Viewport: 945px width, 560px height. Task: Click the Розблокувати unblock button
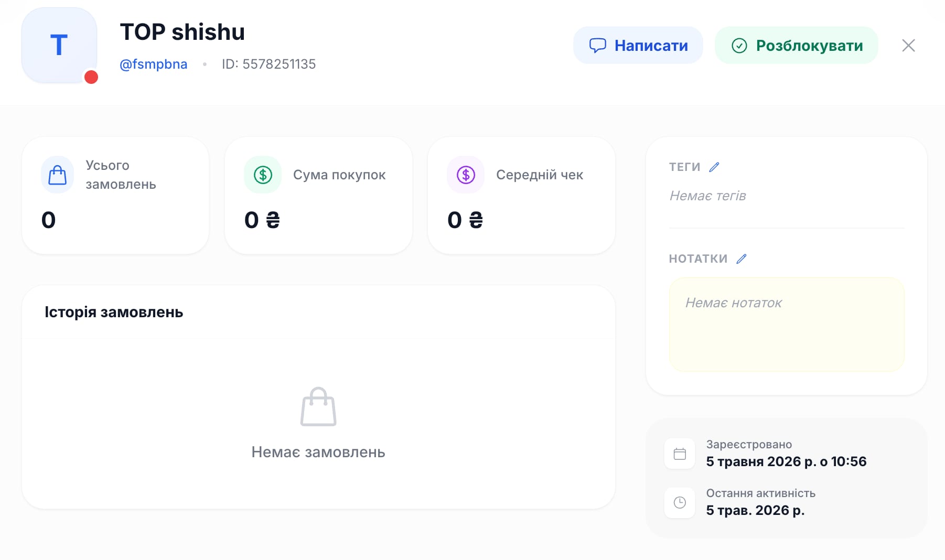tap(796, 46)
